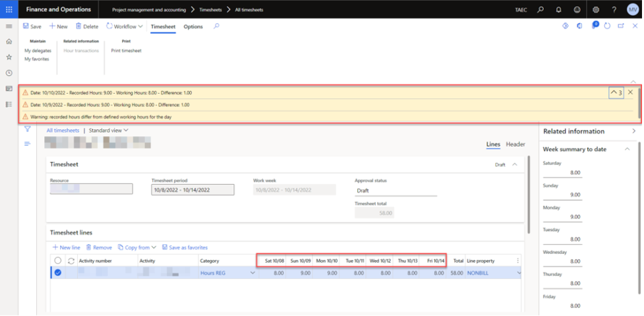
Task: Open the notifications bell
Action: (x=559, y=10)
